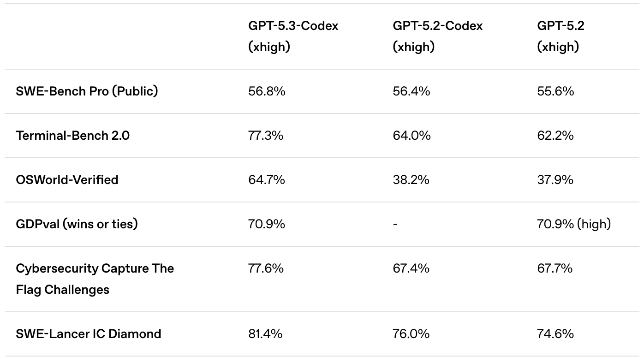Click the 77.3% Terminal-Bench score
Image resolution: width=644 pixels, height=357 pixels.
[266, 136]
